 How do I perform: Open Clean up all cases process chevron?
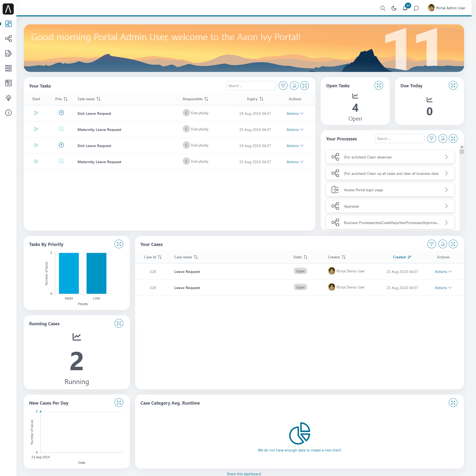coord(446,173)
